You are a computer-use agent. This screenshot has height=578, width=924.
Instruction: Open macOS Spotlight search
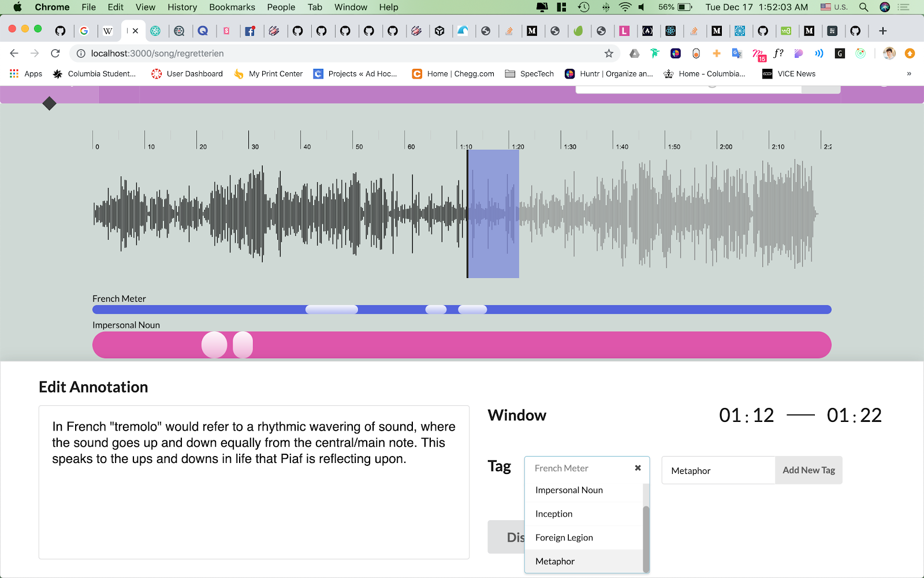(x=863, y=7)
